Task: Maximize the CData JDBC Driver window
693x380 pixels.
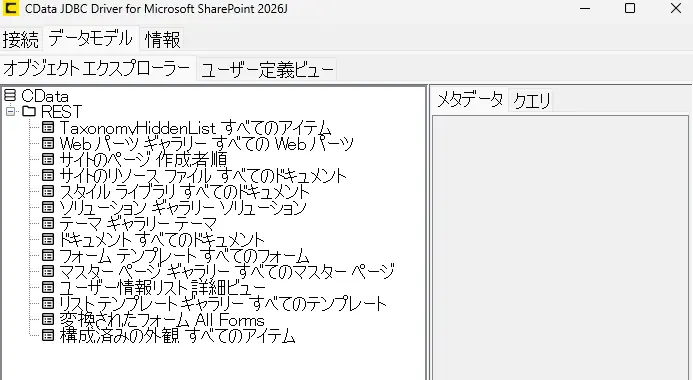Action: coord(630,8)
